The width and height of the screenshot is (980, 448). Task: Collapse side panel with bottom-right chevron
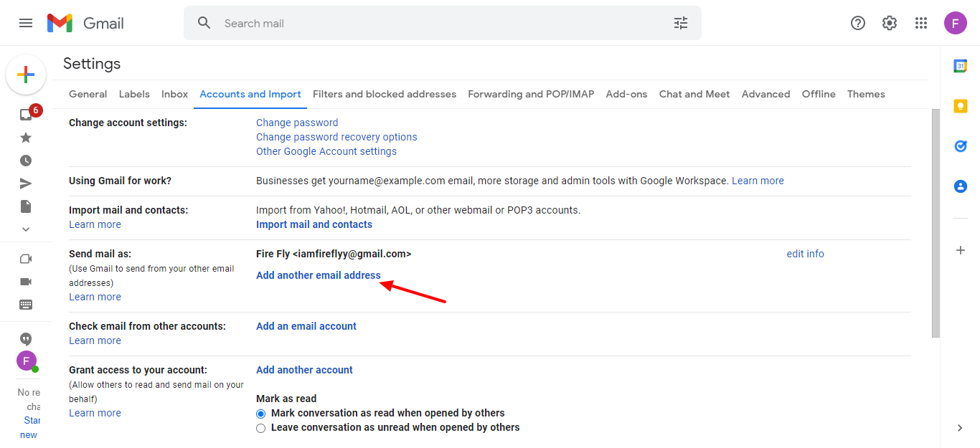(x=960, y=428)
